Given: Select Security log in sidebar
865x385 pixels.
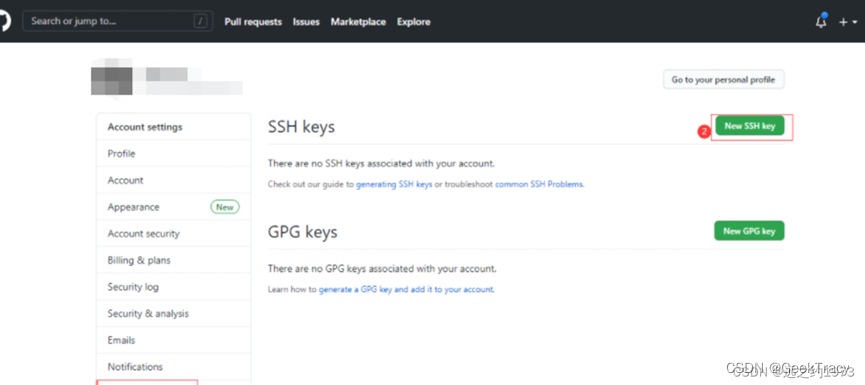Looking at the screenshot, I should (x=173, y=287).
